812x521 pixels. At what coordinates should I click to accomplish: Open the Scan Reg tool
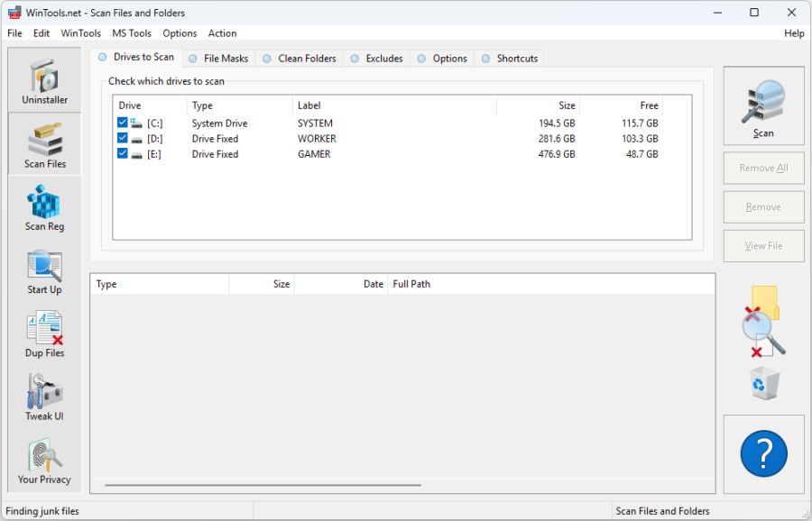click(x=44, y=207)
